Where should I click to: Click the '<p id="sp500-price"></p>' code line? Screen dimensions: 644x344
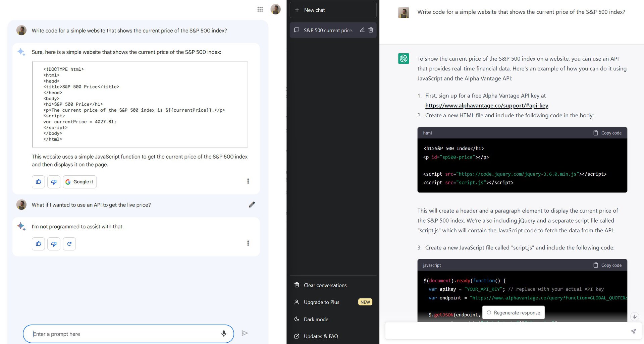tap(456, 157)
